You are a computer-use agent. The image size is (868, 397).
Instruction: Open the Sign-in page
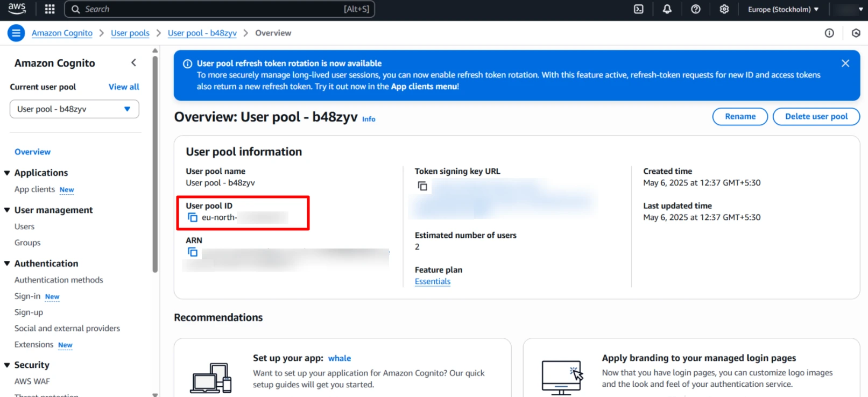click(x=27, y=296)
